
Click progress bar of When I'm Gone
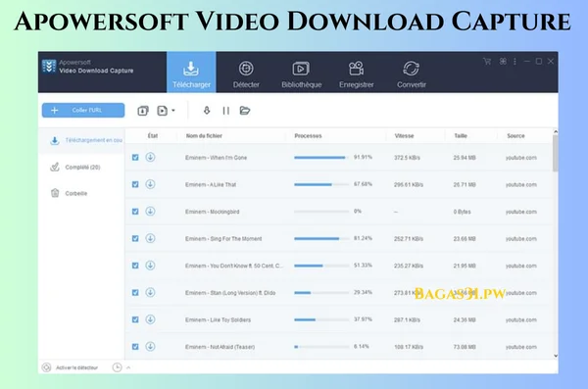[x=321, y=158]
